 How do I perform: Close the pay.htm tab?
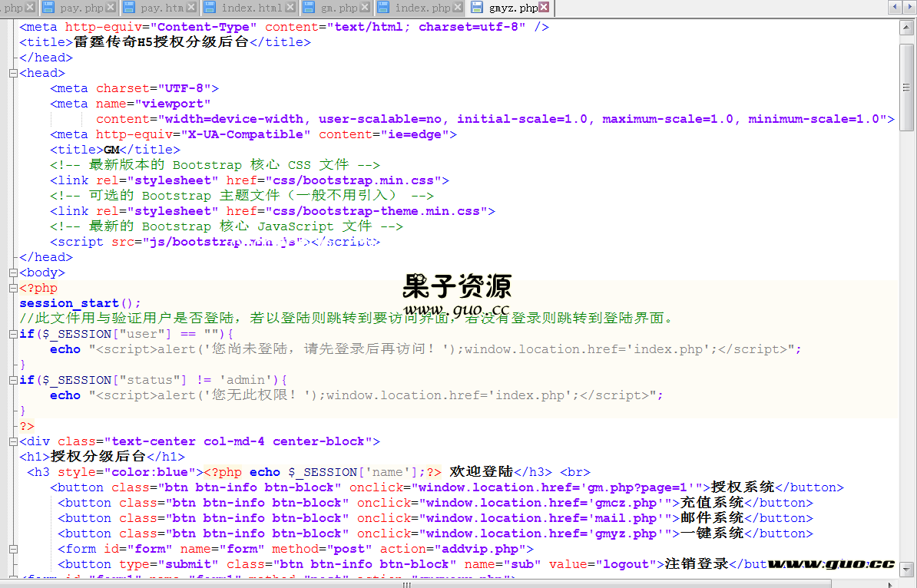[192, 8]
